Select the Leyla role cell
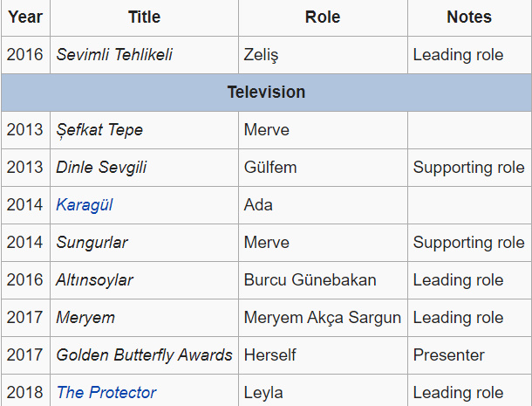The image size is (532, 406). [x=264, y=392]
